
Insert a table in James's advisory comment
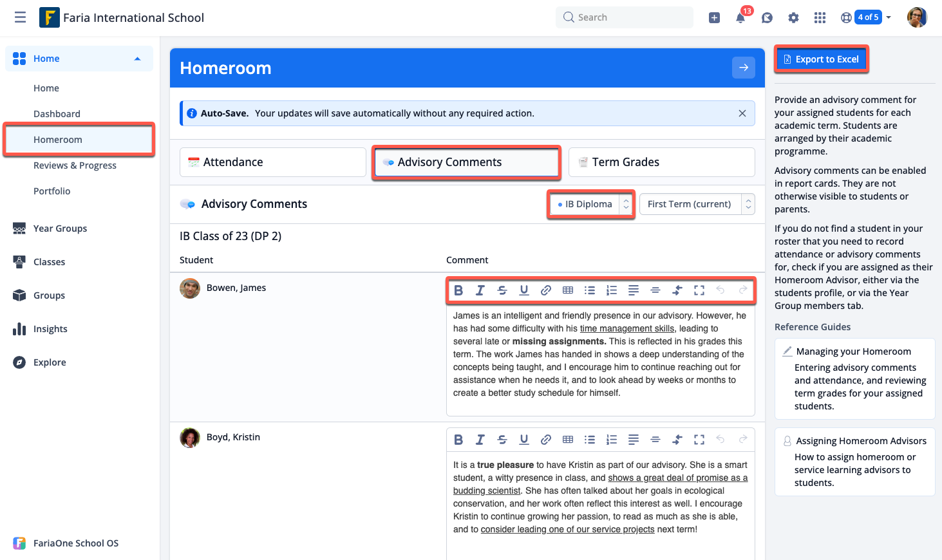click(x=567, y=290)
